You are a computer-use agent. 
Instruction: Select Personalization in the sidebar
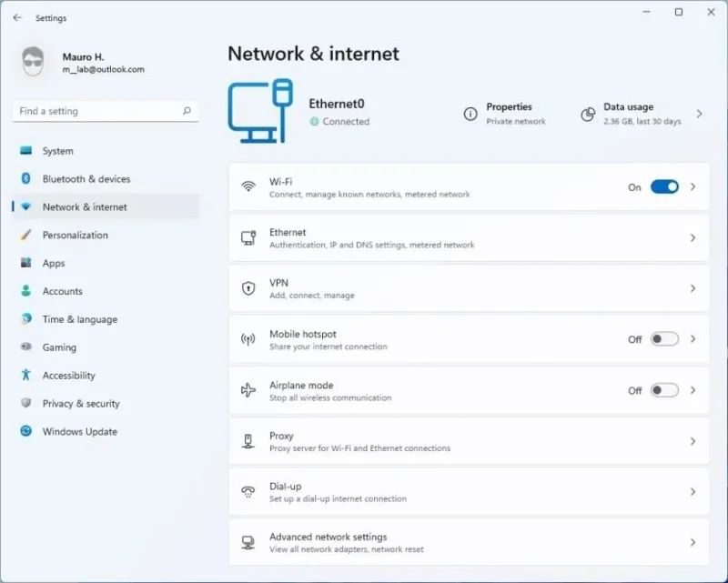click(76, 235)
